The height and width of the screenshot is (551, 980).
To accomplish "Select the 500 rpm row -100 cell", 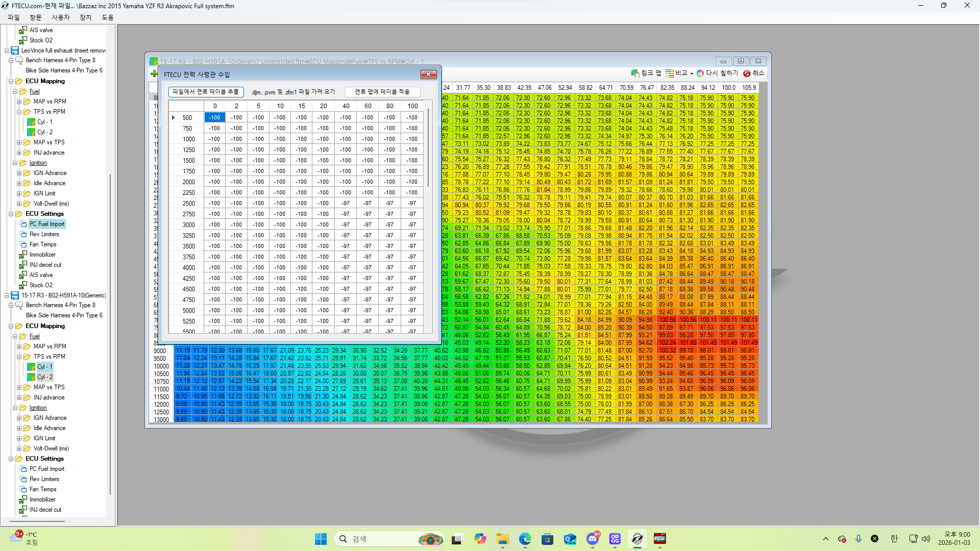I will (214, 117).
